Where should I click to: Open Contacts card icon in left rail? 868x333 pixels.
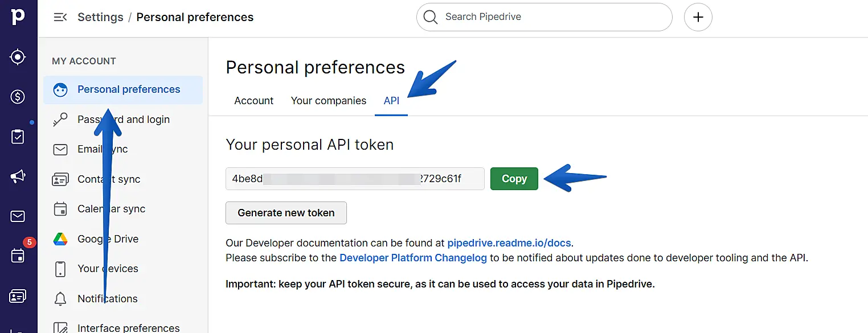[18, 296]
